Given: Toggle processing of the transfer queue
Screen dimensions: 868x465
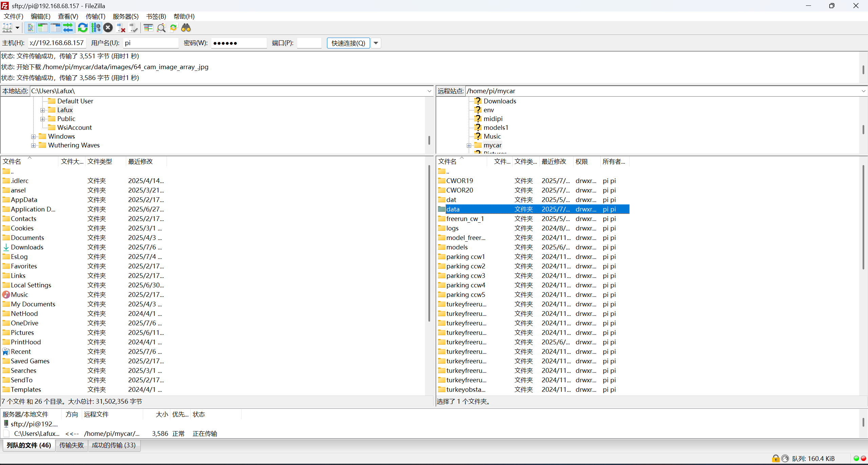Looking at the screenshot, I should coord(96,28).
